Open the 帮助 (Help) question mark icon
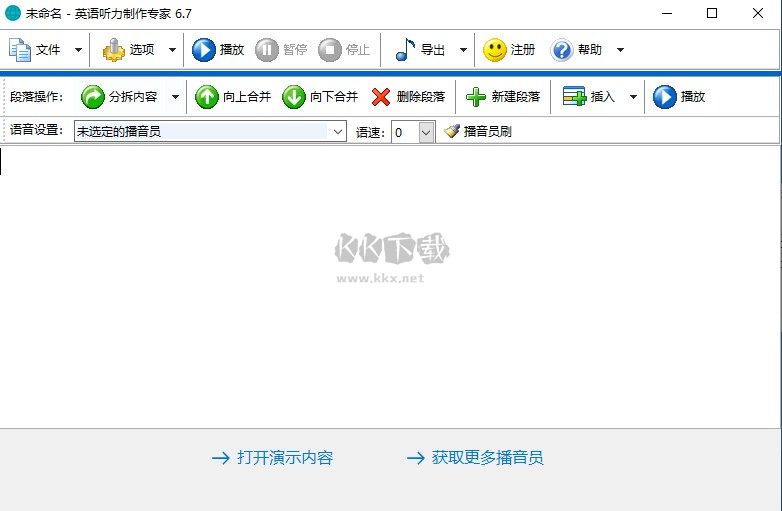This screenshot has height=511, width=782. (x=562, y=50)
